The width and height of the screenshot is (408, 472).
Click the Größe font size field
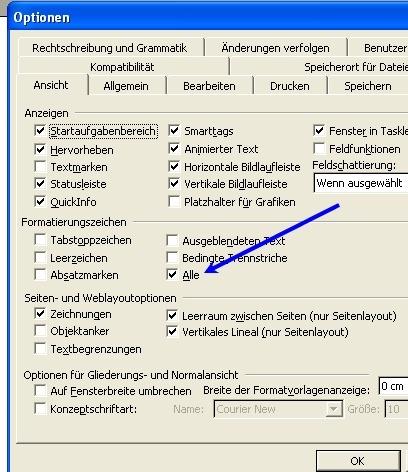pos(396,409)
